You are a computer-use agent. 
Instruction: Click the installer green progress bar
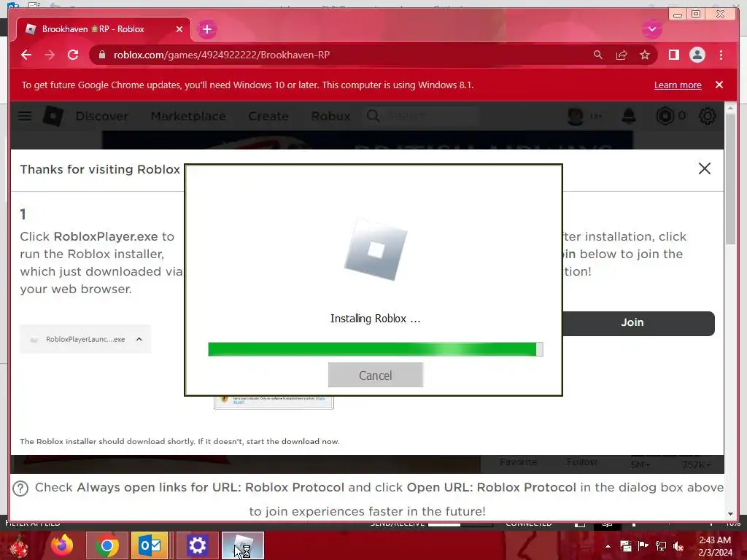[376, 349]
